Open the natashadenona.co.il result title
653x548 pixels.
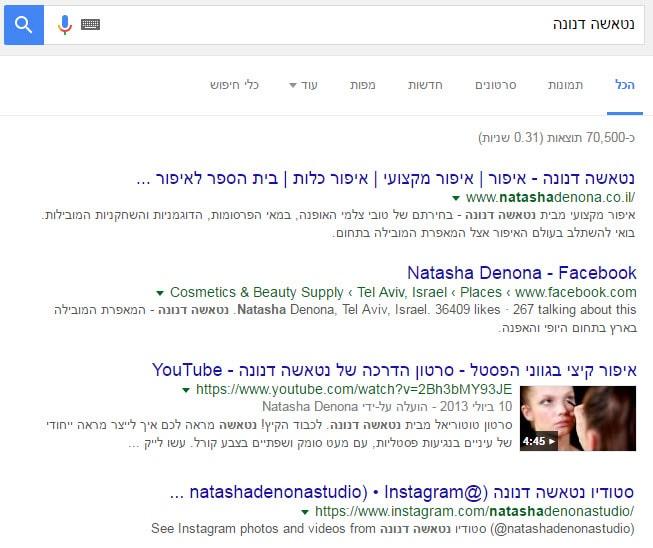(x=386, y=179)
